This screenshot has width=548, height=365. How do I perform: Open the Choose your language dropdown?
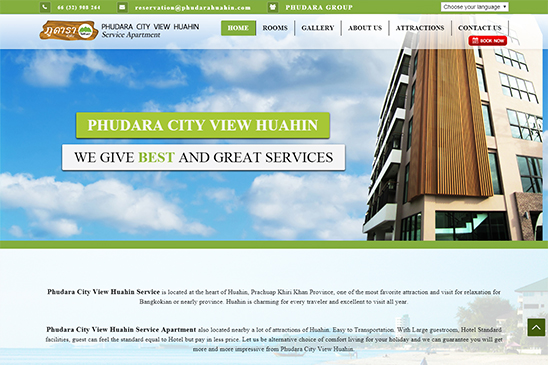click(475, 7)
